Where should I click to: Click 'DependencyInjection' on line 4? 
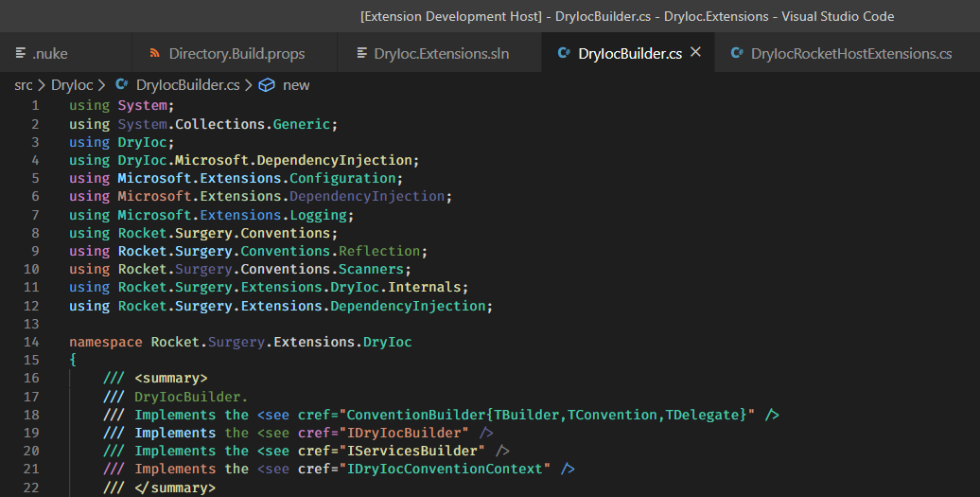click(x=334, y=160)
